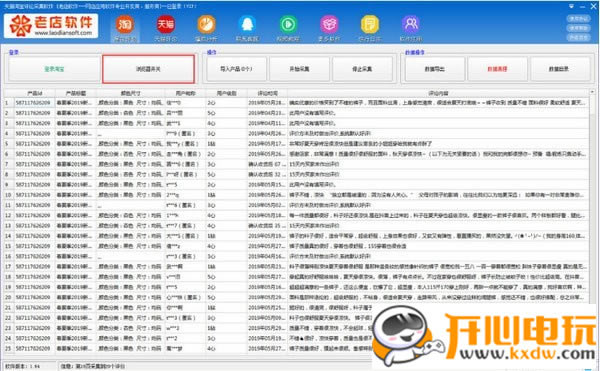Click the 开始采集 start collecting button
Image resolution: width=600 pixels, height=371 pixels.
[299, 69]
